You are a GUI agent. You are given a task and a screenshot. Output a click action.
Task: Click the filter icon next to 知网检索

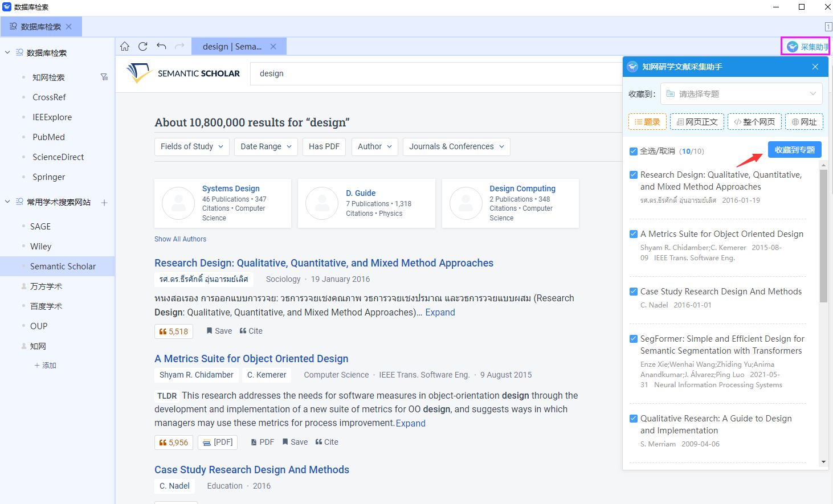coord(104,77)
